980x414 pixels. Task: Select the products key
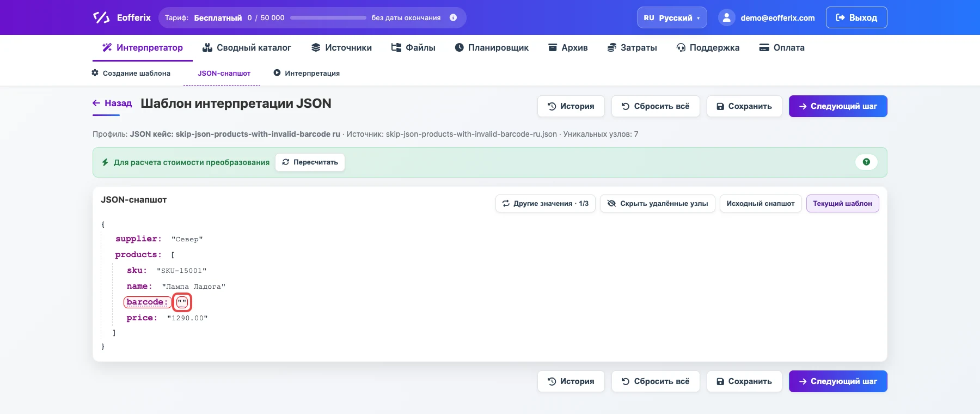click(x=138, y=254)
